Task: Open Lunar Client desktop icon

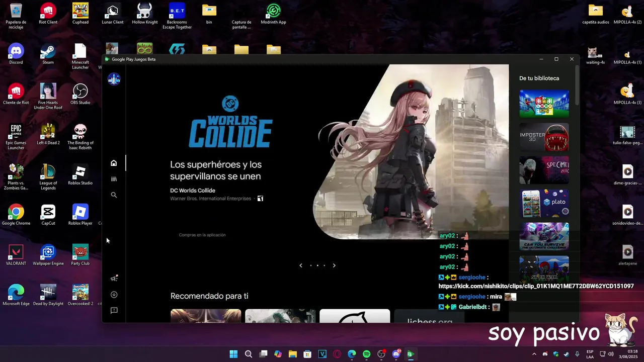Action: [x=113, y=14]
